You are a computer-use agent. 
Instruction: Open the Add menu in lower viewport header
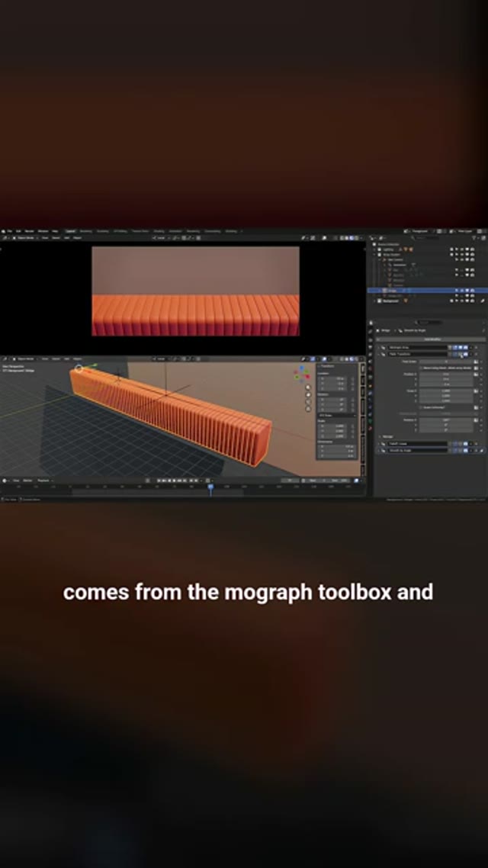pyautogui.click(x=66, y=358)
